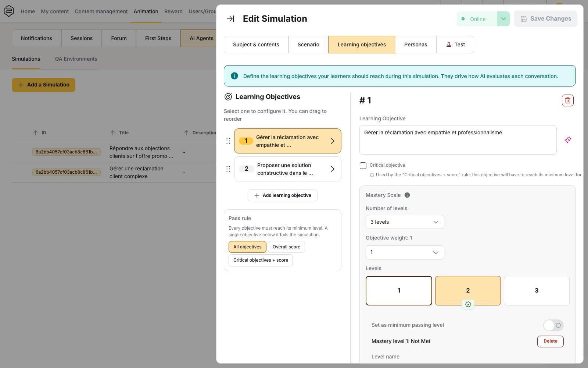Viewport: 588px width, 368px height.
Task: Select objective Gérer la réclamation avec empathie
Action: (x=288, y=141)
